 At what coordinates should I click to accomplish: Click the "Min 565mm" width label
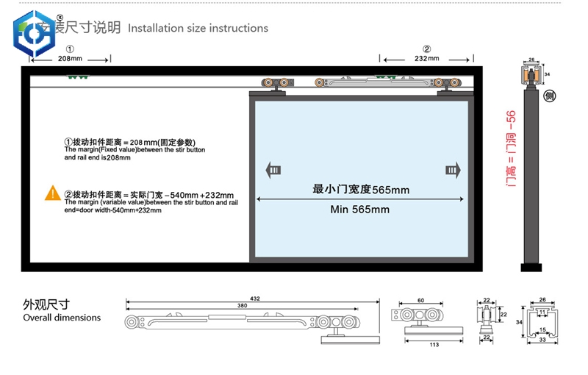pos(359,210)
